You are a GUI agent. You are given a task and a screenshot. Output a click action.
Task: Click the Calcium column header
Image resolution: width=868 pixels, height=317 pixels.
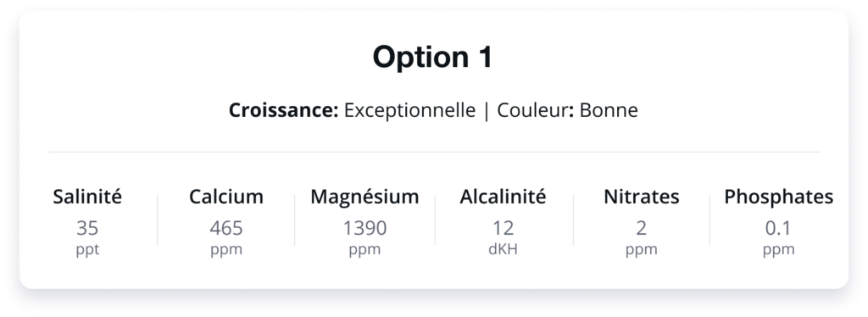[226, 197]
